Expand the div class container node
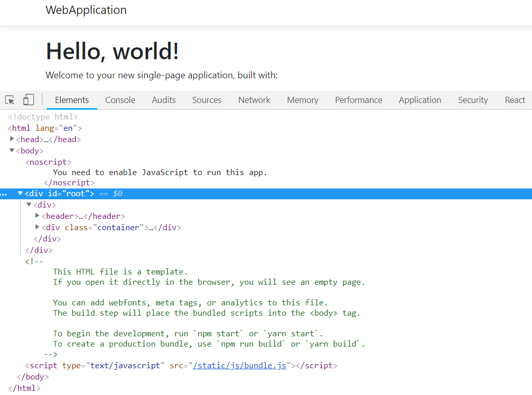This screenshot has width=532, height=395. coord(38,227)
